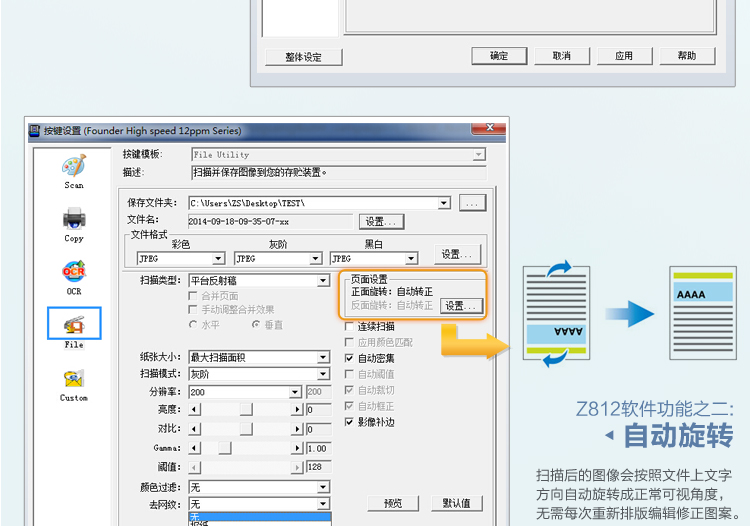
Task: Enable the 连续扫描 checkbox
Action: pos(350,326)
